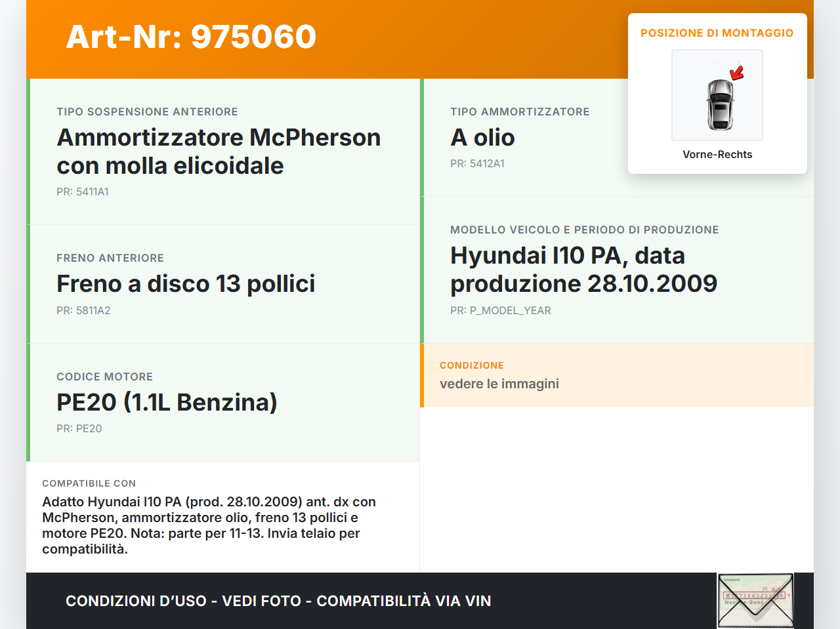The image size is (840, 629).
Task: Click the Art-Nr: 975060 header
Action: (190, 37)
